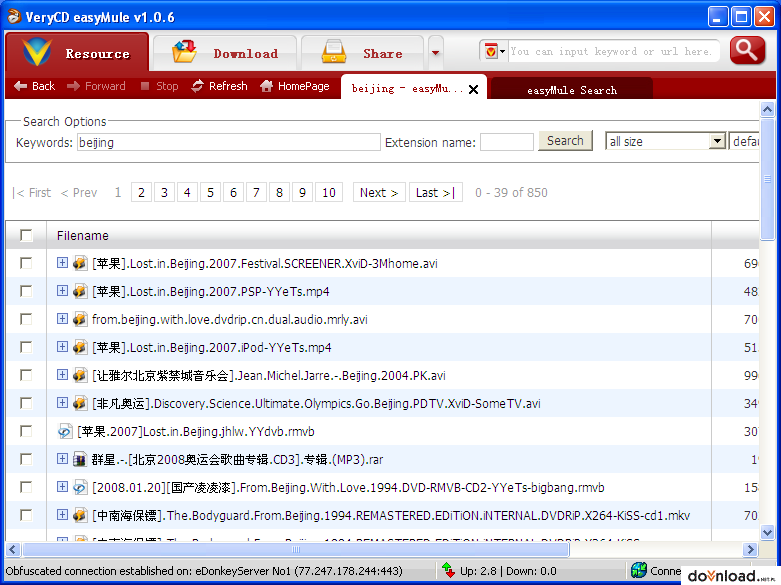Click the horizontal scrollbar right arrow
This screenshot has width=781, height=585.
pos(750,550)
